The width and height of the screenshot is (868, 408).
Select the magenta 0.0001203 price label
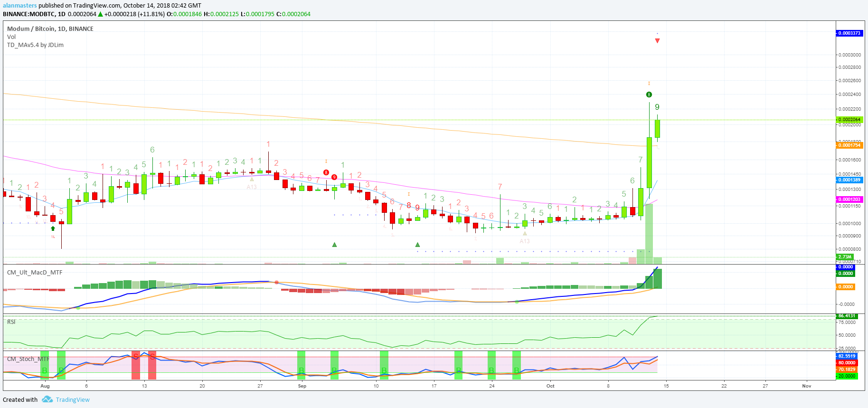coord(849,199)
